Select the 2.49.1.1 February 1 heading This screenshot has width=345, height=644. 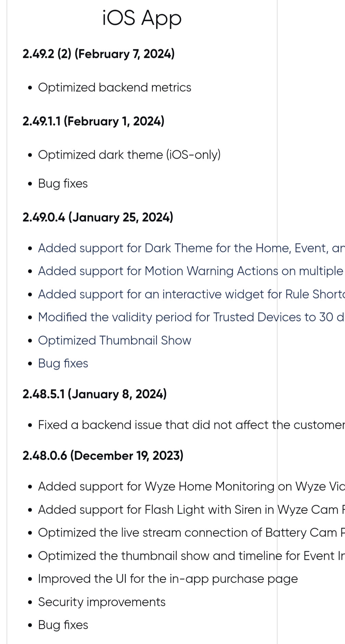[x=93, y=121]
